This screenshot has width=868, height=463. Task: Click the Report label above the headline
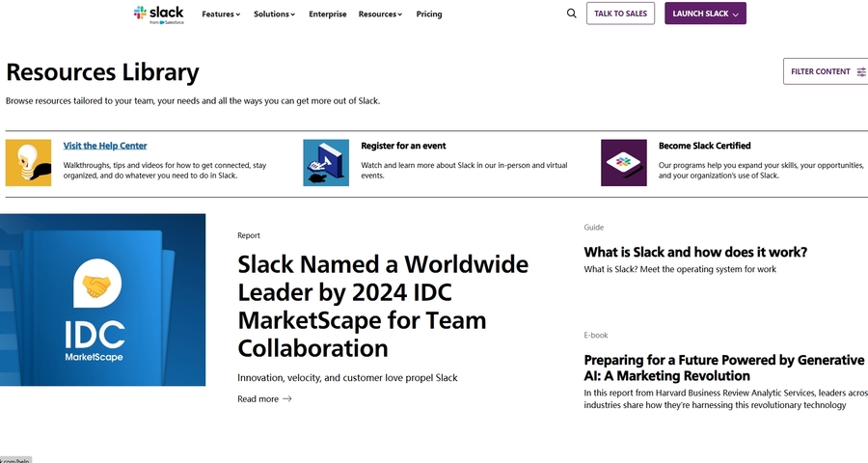(249, 235)
